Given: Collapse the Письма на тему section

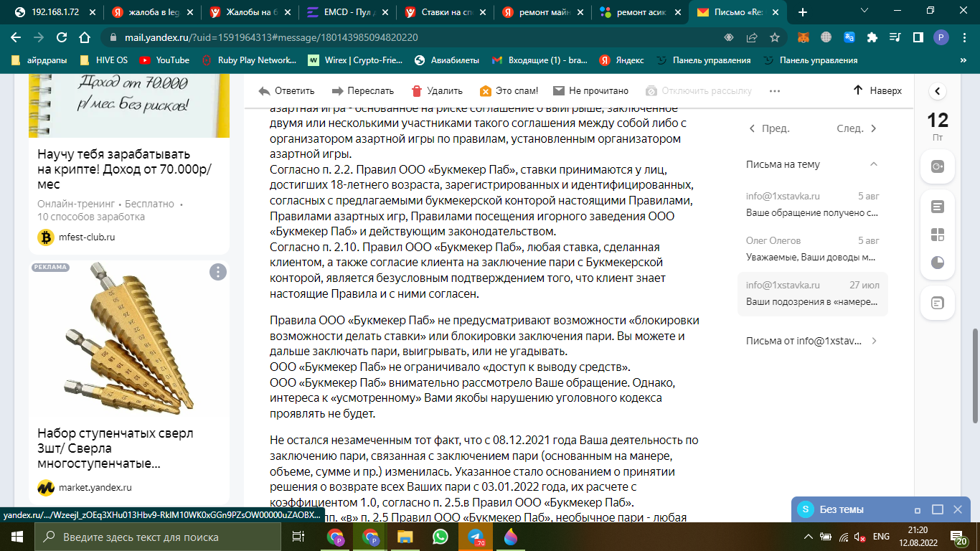Looking at the screenshot, I should (x=873, y=164).
